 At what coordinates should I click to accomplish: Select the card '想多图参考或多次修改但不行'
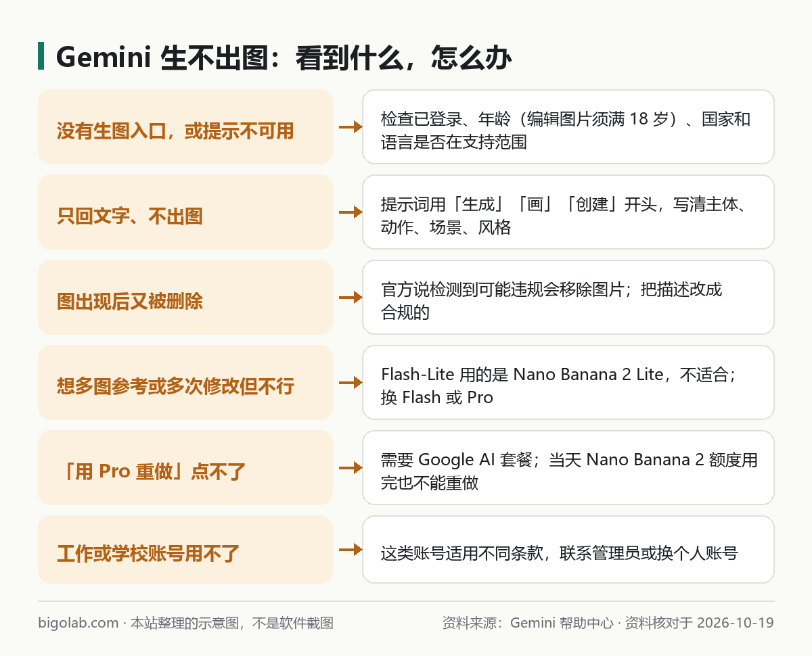coord(185,382)
